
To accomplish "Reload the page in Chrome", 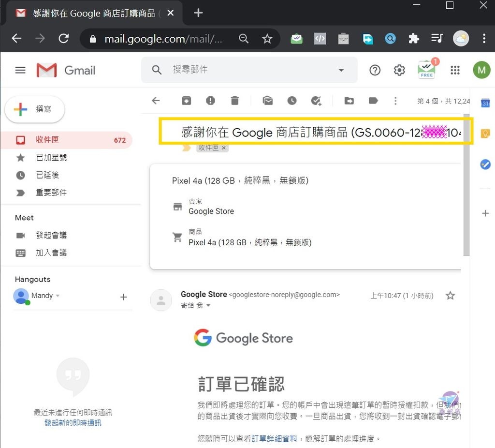I will tap(64, 39).
